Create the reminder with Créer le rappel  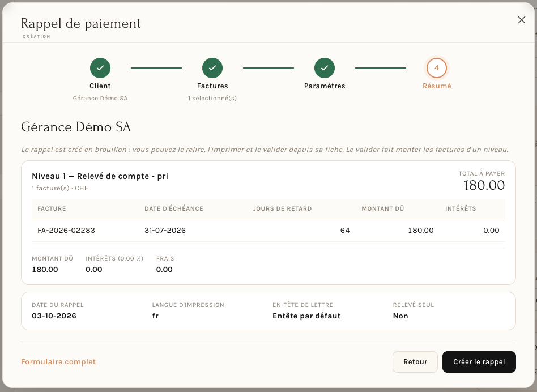pos(479,362)
